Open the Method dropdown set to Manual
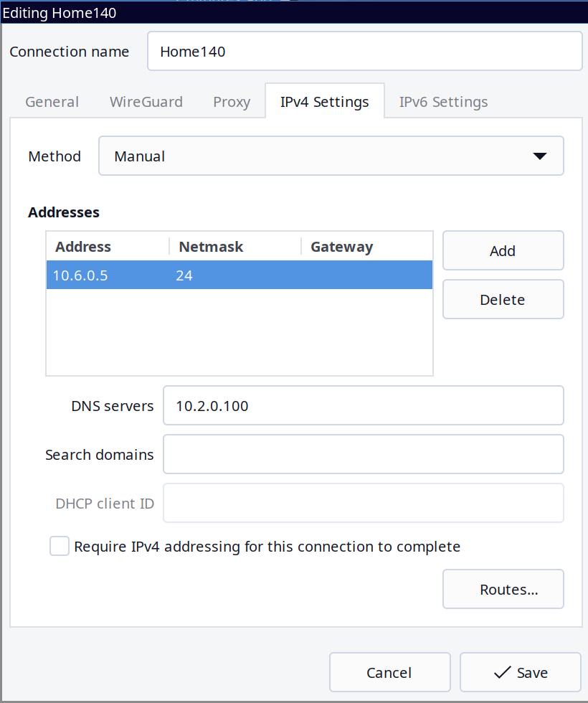This screenshot has height=703, width=588. click(x=331, y=156)
